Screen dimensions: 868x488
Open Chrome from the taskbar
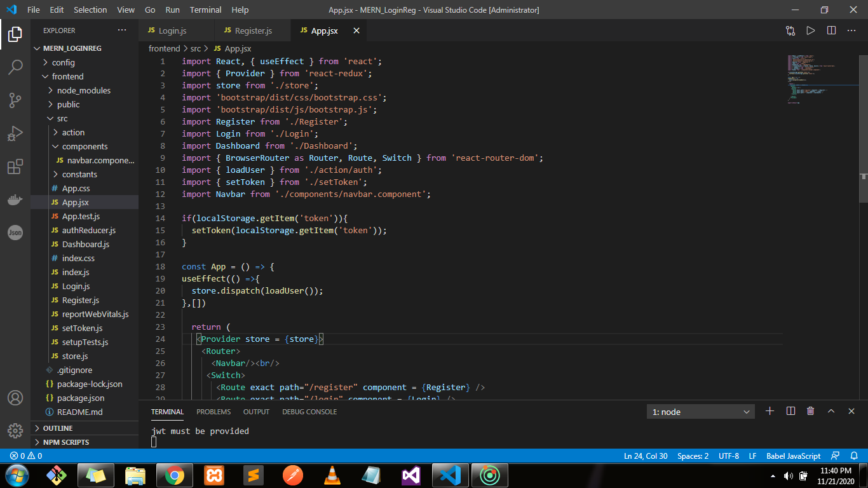click(175, 475)
